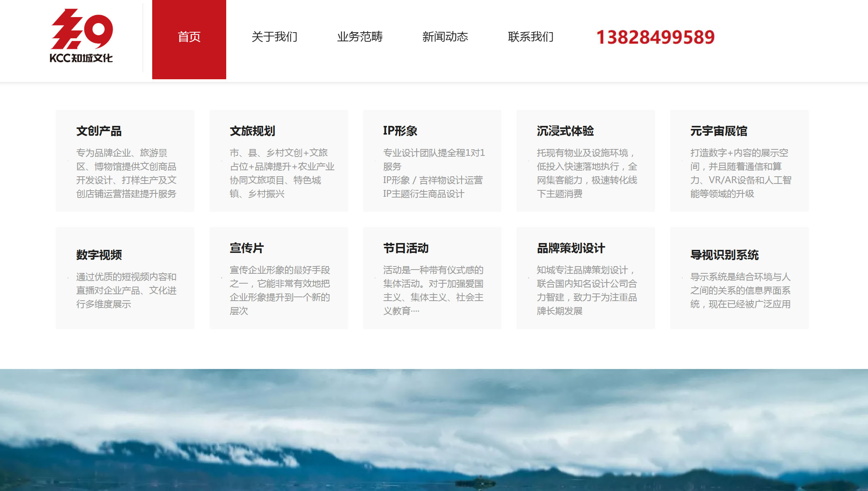Viewport: 868px width, 491px height.
Task: Open the 关于我们 menu item
Action: [x=274, y=37]
